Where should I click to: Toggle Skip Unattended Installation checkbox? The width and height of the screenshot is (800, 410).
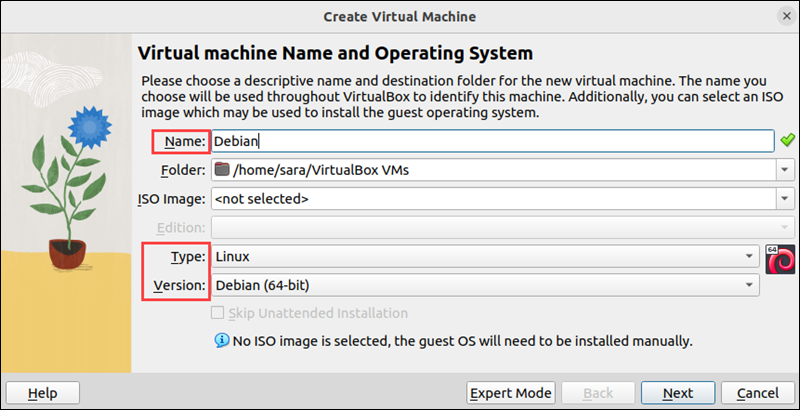(x=217, y=313)
